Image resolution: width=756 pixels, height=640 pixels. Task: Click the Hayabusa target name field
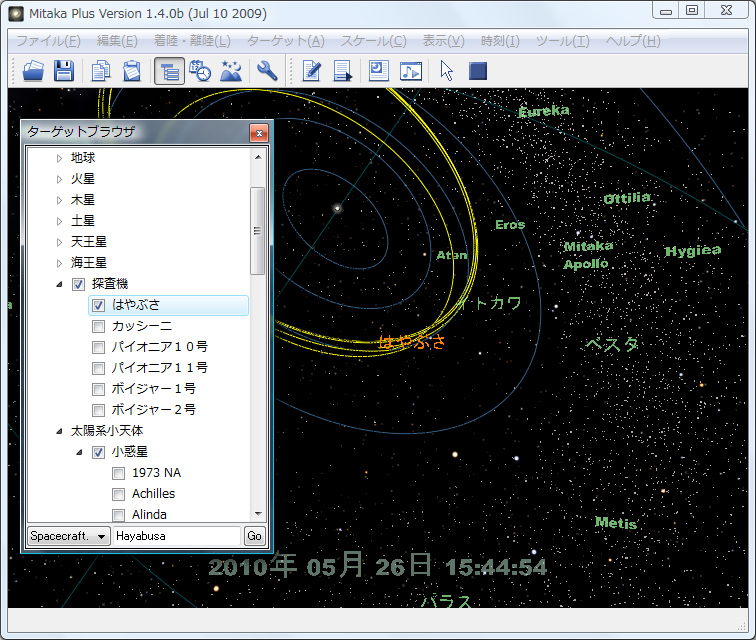click(176, 536)
